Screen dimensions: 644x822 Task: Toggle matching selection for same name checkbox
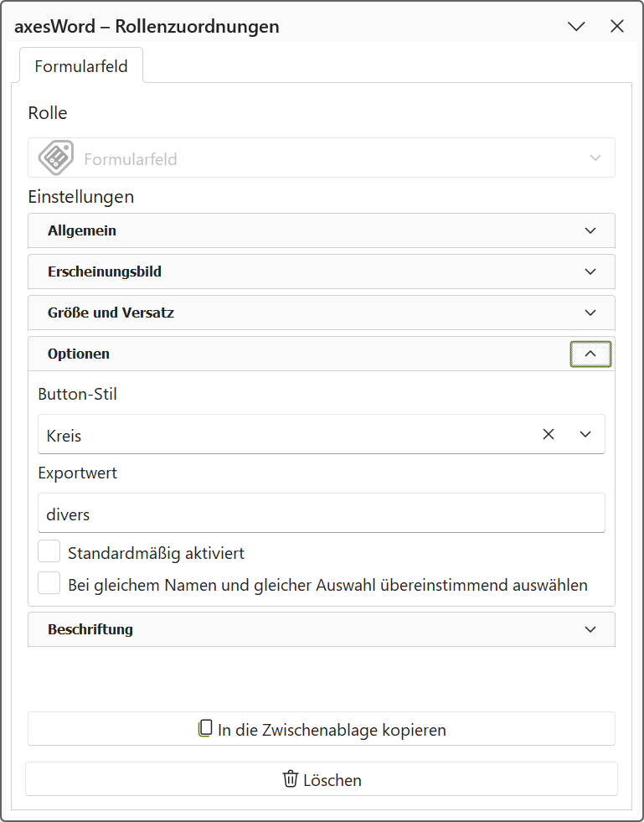click(x=49, y=583)
